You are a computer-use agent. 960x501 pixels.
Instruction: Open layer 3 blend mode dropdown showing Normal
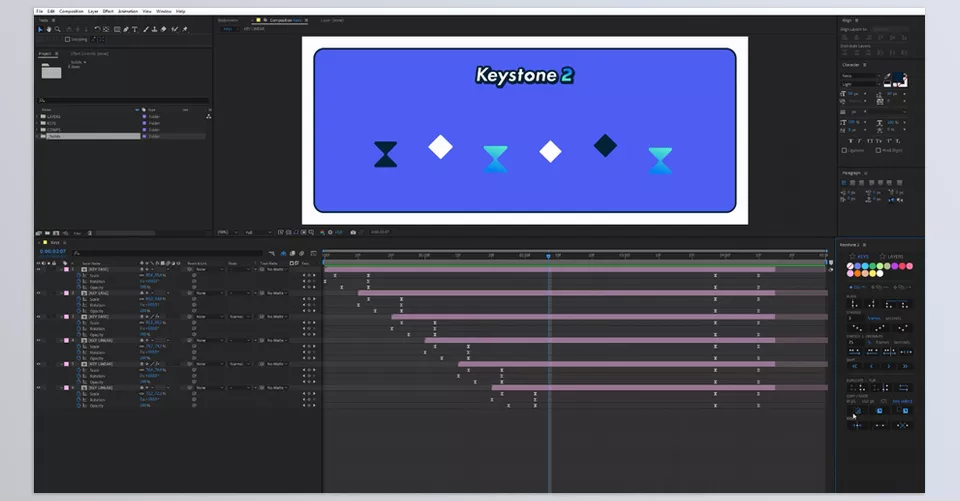[x=238, y=317]
